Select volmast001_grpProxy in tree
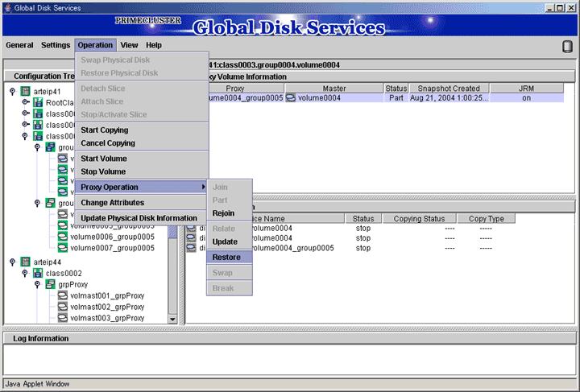Screen dimensions: 580x392 coord(107,295)
